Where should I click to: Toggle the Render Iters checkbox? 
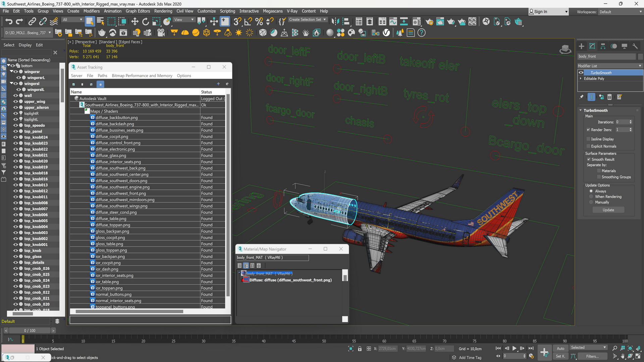pos(588,130)
